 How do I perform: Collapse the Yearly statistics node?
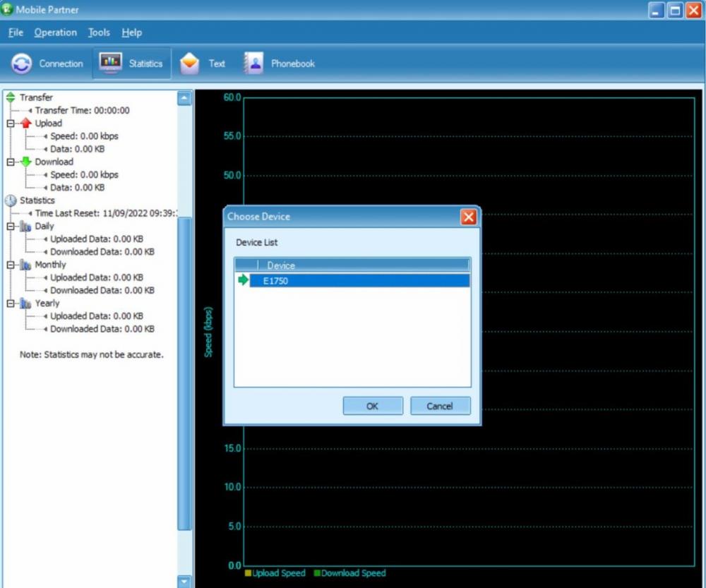point(11,304)
